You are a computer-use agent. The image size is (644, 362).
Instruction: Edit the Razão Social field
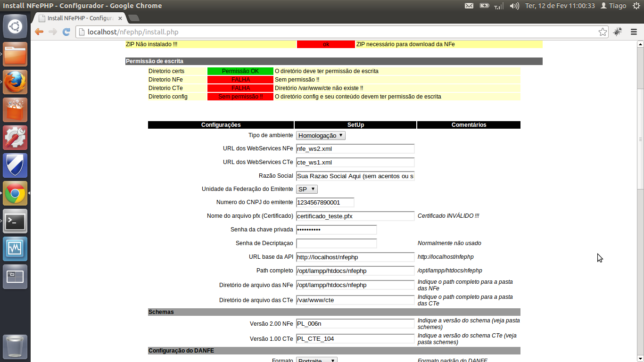pyautogui.click(x=355, y=176)
